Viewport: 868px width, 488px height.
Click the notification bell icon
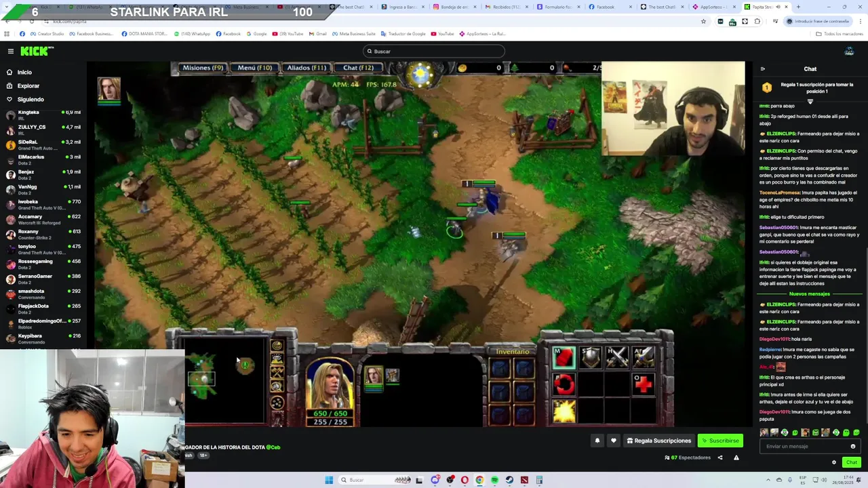click(597, 441)
